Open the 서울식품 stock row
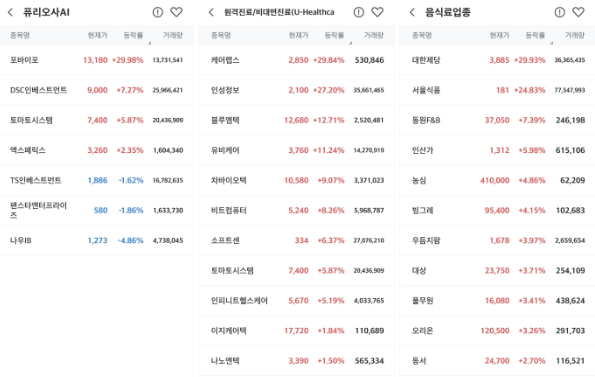Viewport: 595px width, 377px height. tap(497, 90)
